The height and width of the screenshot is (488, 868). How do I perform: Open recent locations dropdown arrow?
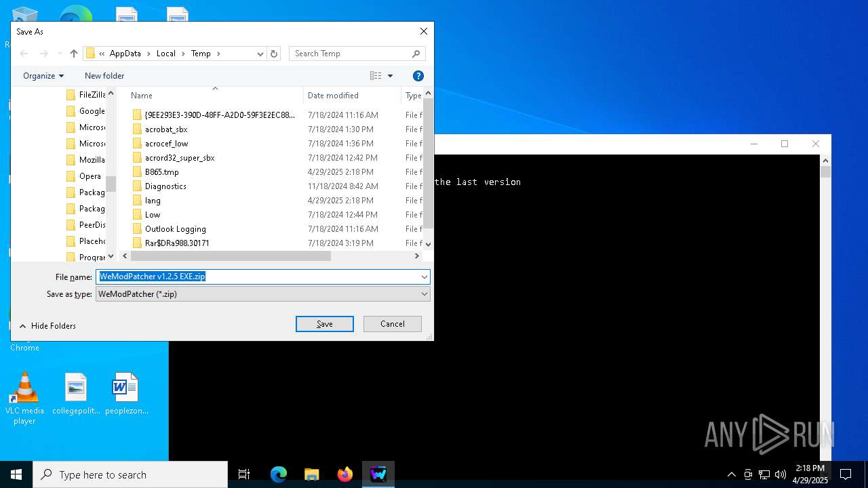tap(60, 54)
